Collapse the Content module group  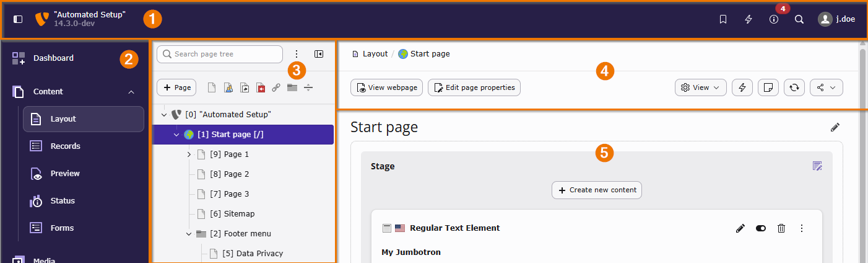[131, 92]
